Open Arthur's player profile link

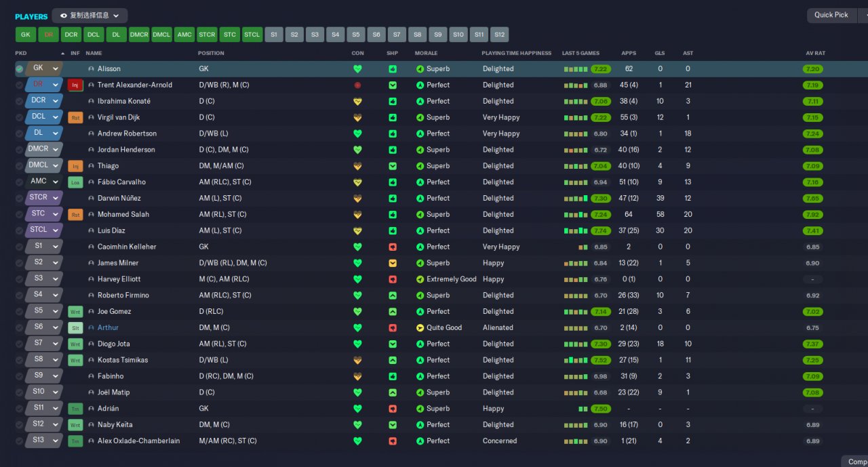coord(108,328)
